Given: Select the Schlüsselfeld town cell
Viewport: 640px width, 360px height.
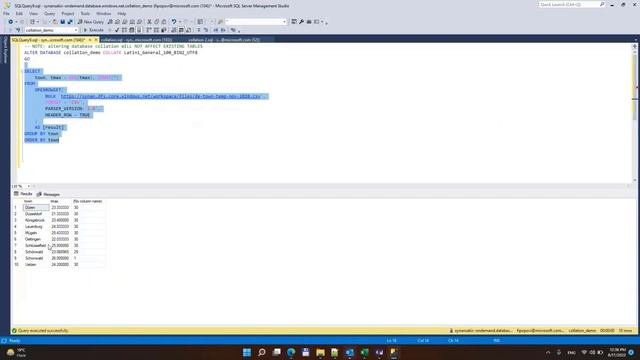Looking at the screenshot, I should point(36,245).
